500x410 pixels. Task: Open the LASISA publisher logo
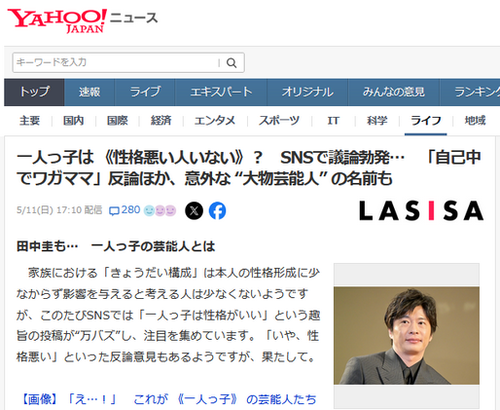(421, 211)
